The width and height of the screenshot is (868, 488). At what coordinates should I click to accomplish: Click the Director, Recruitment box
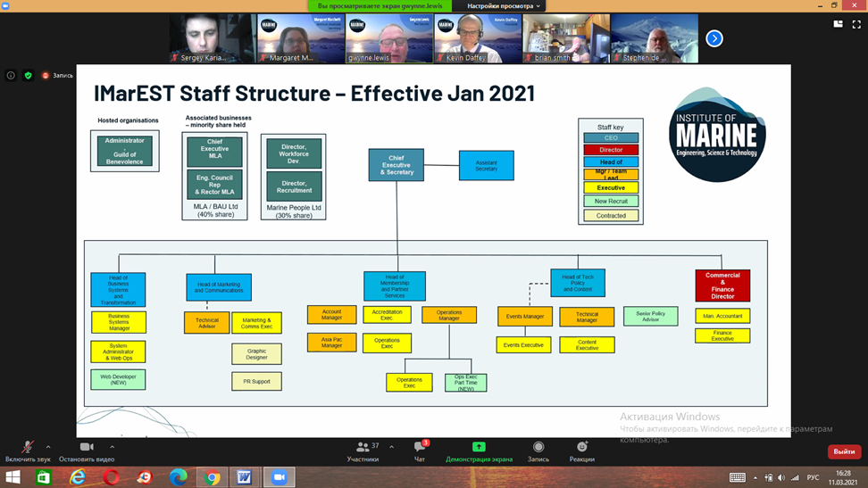click(x=294, y=186)
